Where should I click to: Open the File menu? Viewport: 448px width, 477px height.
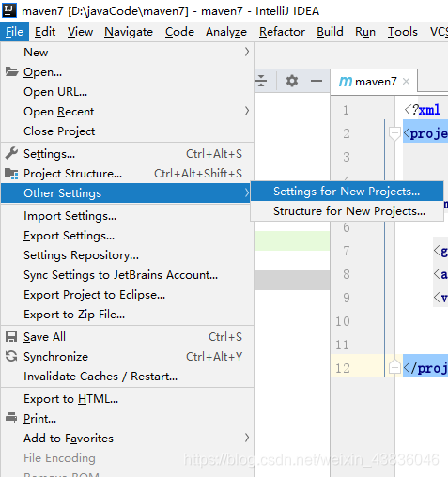tap(14, 32)
